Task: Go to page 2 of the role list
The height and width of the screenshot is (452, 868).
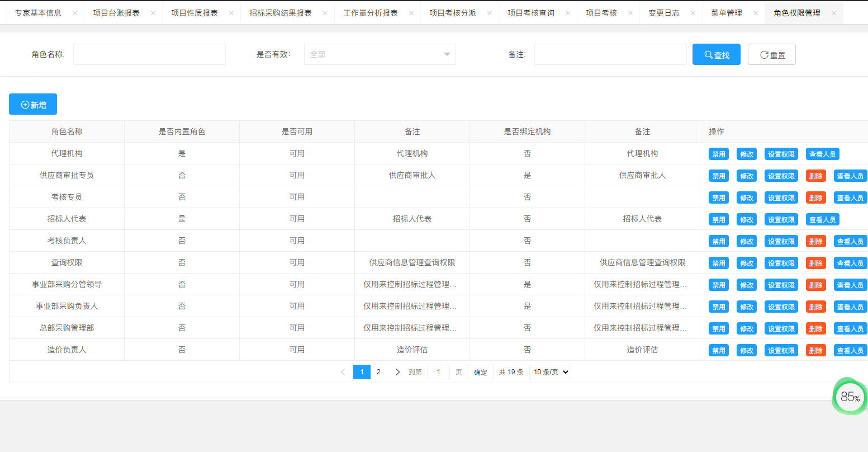Action: pos(379,371)
